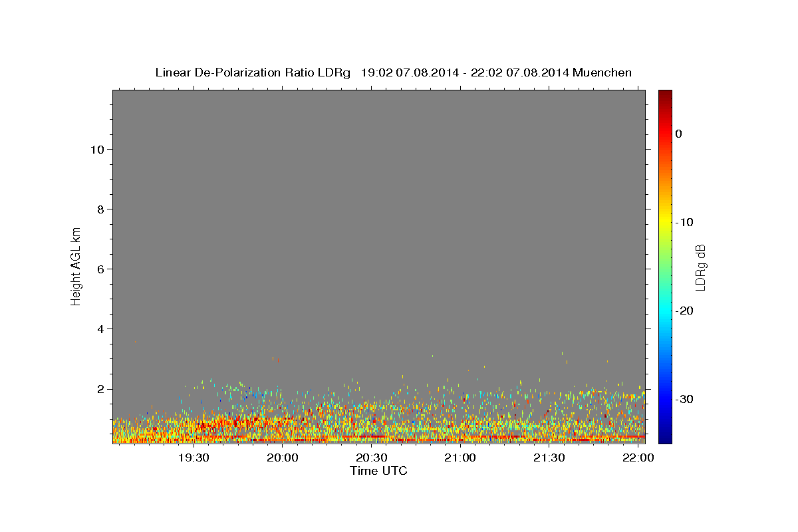Screen dimensions: 798x532
Task: Select the '20:30' time axis label
Action: pyautogui.click(x=372, y=458)
